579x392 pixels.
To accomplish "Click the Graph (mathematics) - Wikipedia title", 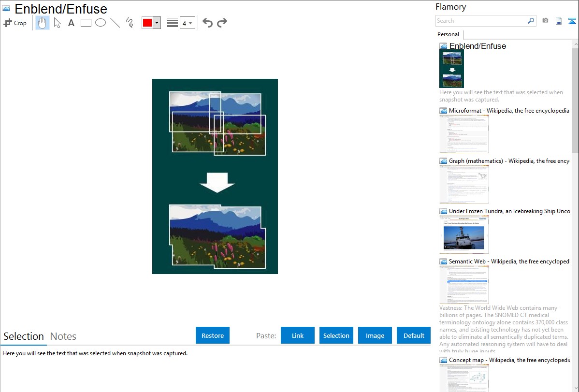I will point(509,161).
